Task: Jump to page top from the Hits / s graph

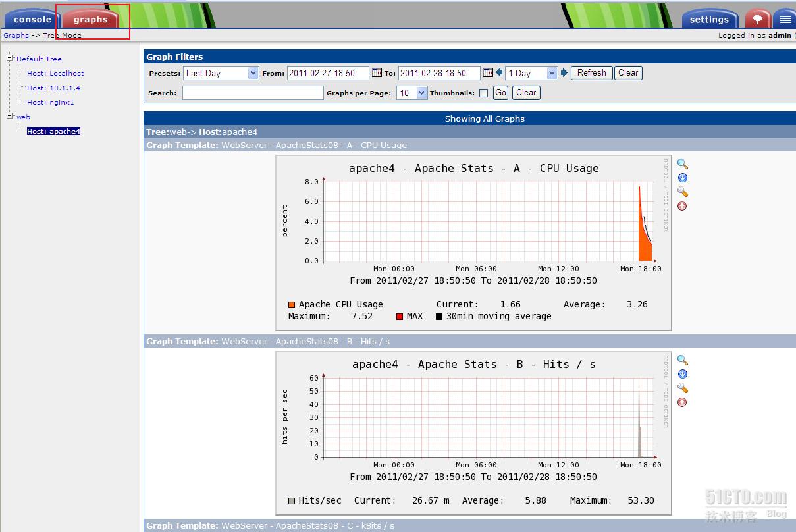Action: [x=682, y=402]
